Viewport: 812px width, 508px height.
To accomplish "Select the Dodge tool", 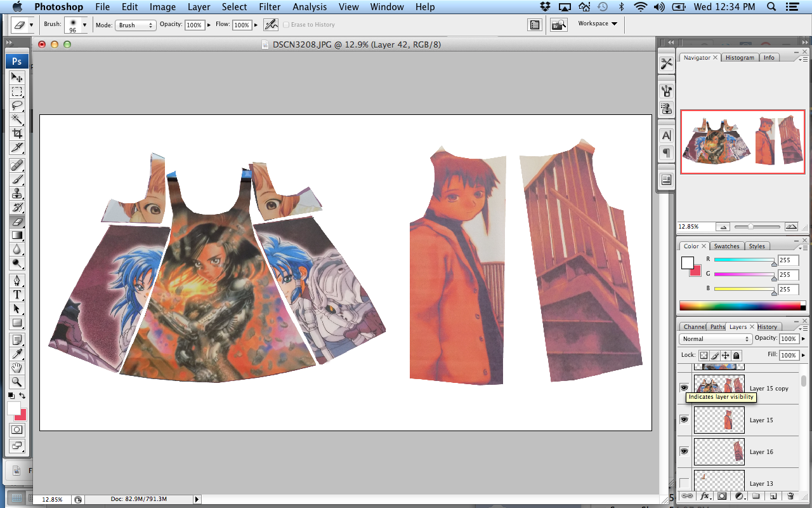I will (17, 264).
